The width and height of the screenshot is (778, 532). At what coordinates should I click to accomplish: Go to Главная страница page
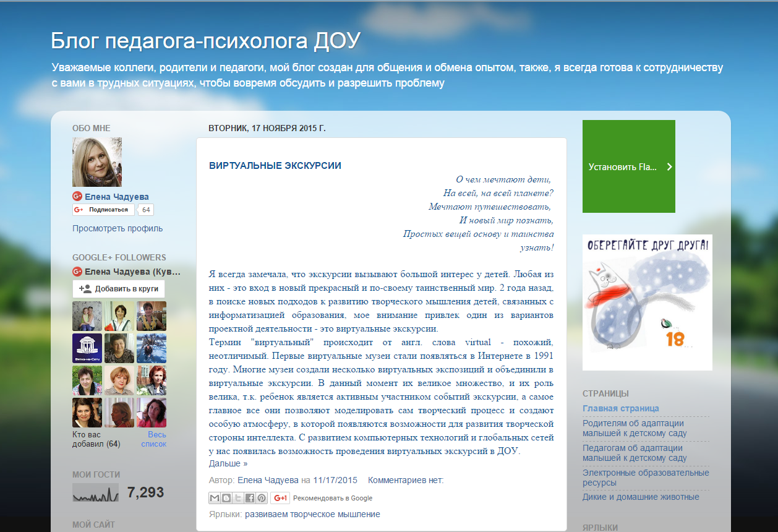[x=621, y=408]
